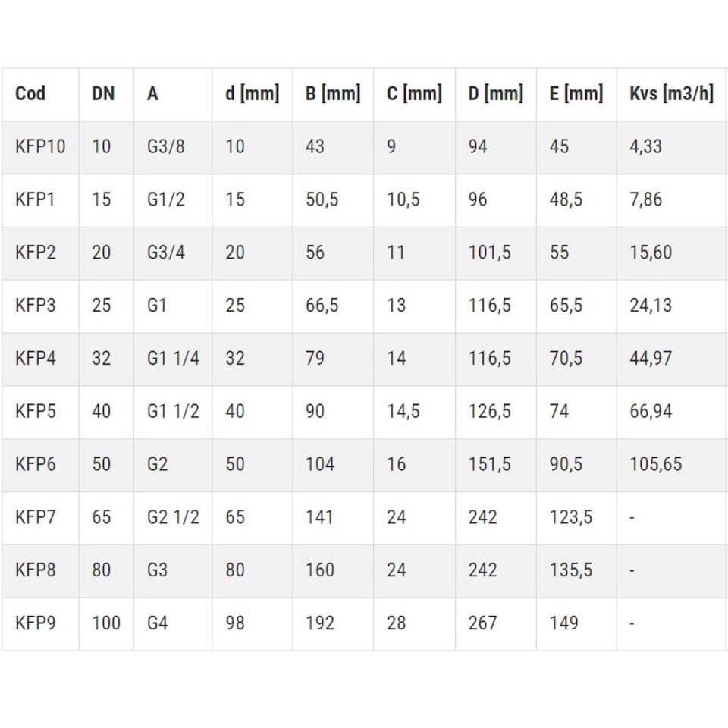
Task: Click the B [mm] column header
Action: [x=333, y=94]
